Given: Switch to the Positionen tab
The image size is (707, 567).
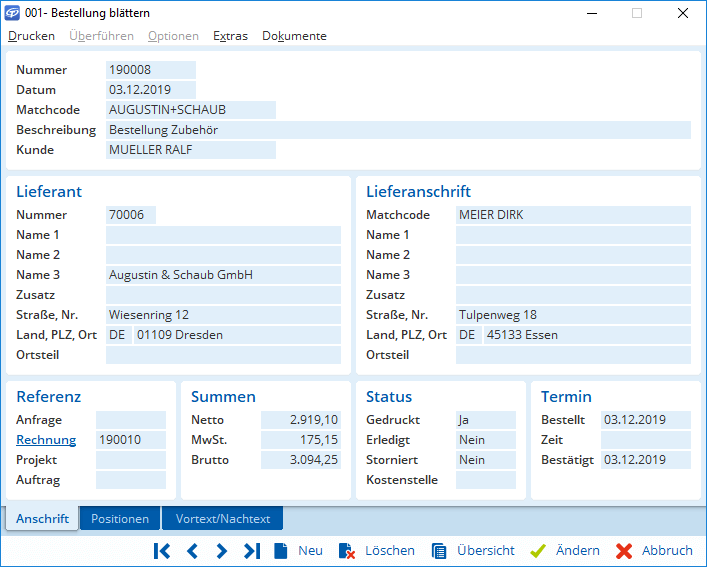Looking at the screenshot, I should (120, 519).
